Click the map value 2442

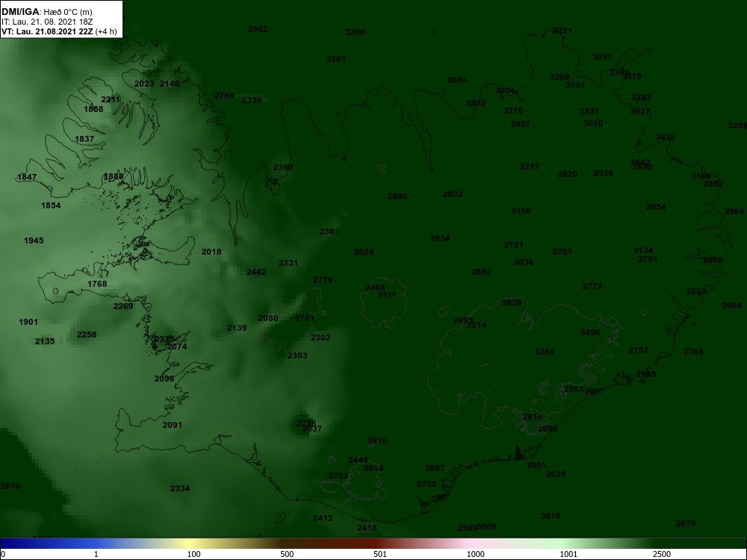(x=256, y=273)
